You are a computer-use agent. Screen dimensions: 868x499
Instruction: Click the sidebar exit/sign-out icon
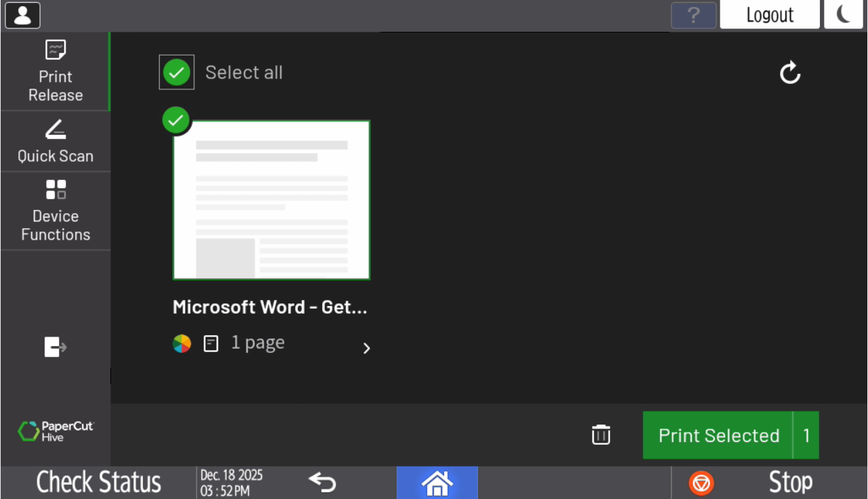click(55, 347)
